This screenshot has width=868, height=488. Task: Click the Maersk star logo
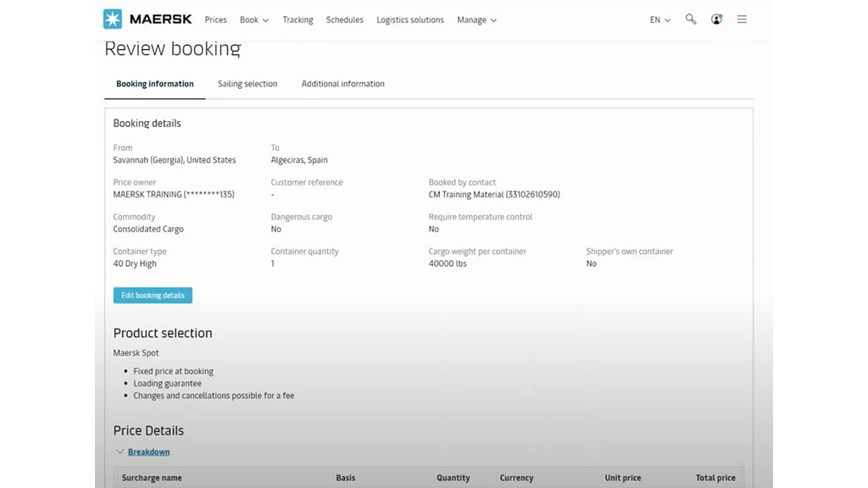111,19
